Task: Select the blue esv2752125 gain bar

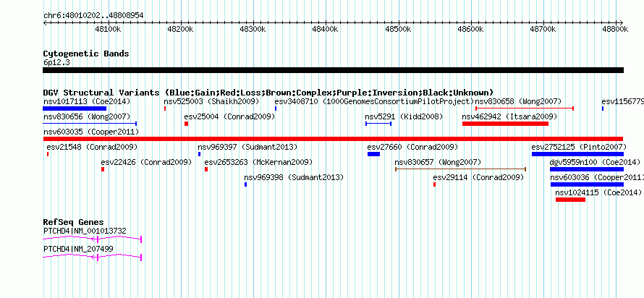Action: [578, 154]
